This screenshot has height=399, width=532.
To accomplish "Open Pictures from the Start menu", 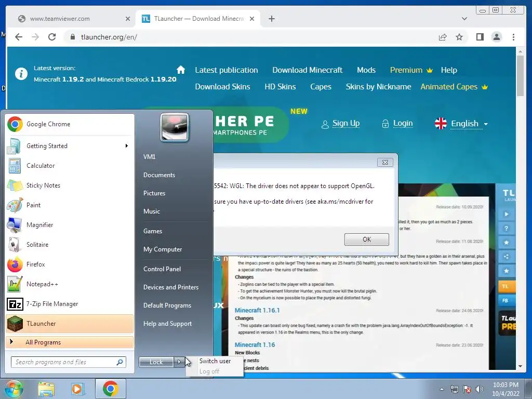I will pyautogui.click(x=154, y=193).
